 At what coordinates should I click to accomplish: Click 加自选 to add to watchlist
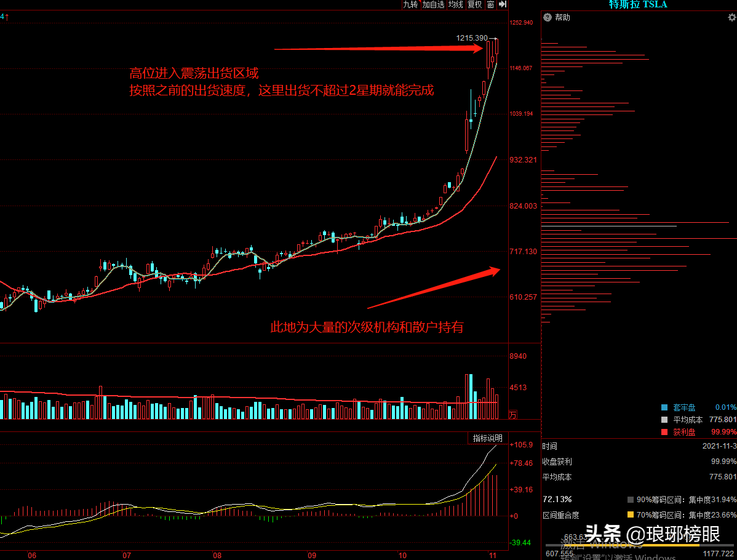[433, 5]
